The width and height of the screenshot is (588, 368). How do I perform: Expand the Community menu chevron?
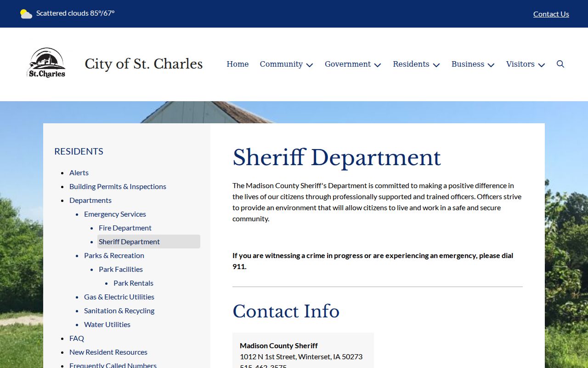coord(310,65)
